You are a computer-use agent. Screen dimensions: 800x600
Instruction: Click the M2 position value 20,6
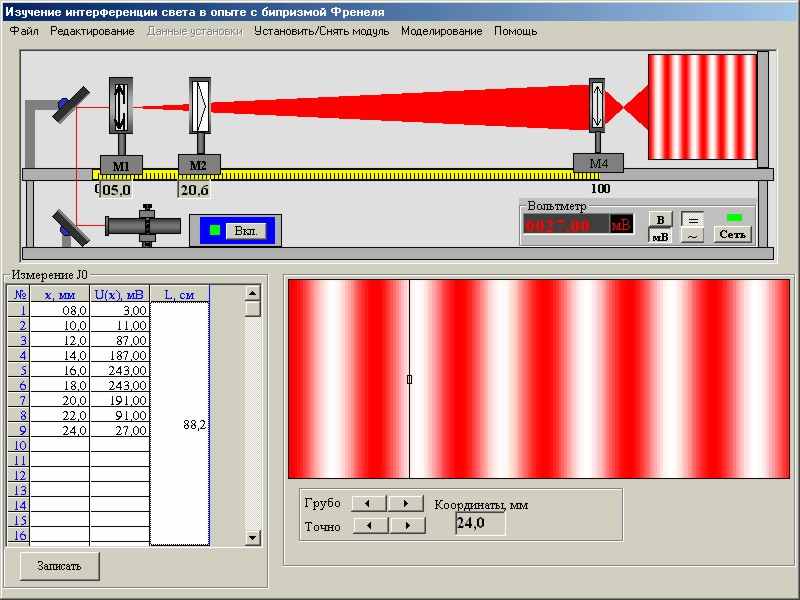(x=194, y=190)
